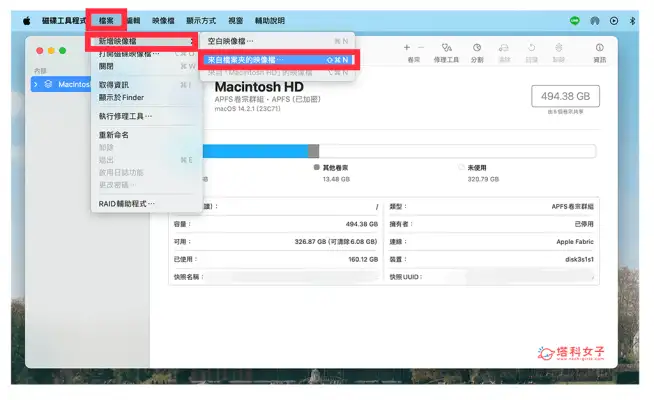Click the unused white part of storage bar
Screen dimensions: 654x400
coord(458,151)
